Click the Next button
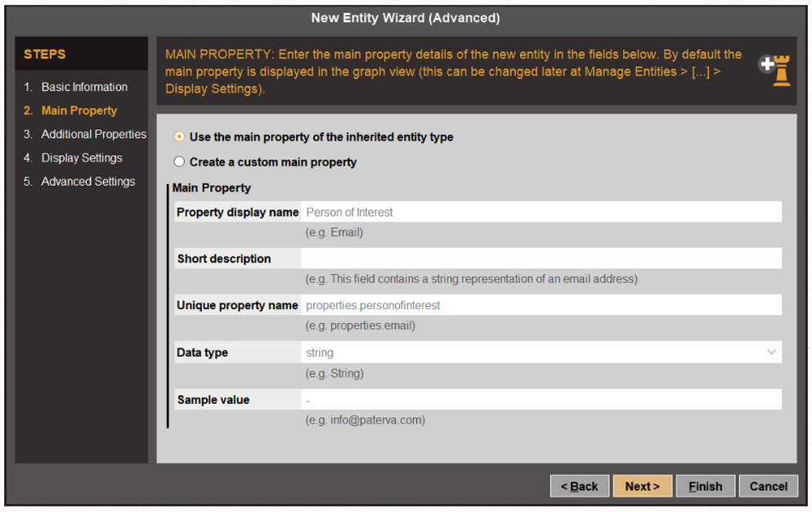The height and width of the screenshot is (512, 812). (642, 486)
